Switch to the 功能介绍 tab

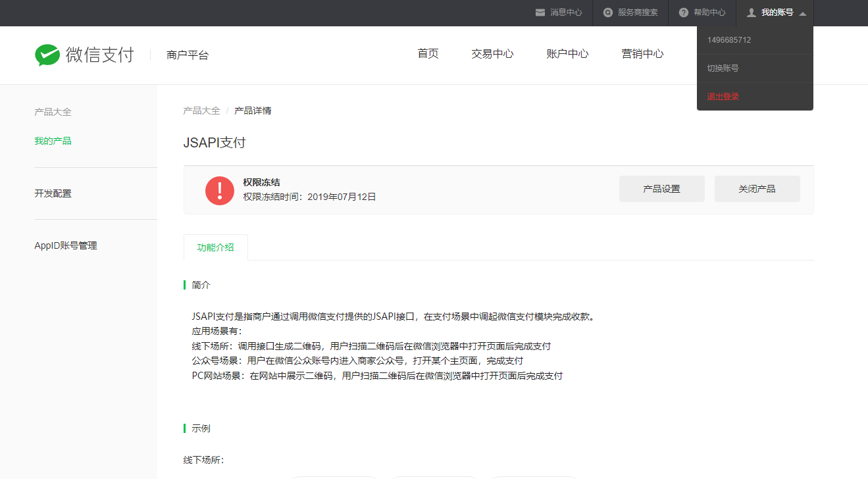216,247
